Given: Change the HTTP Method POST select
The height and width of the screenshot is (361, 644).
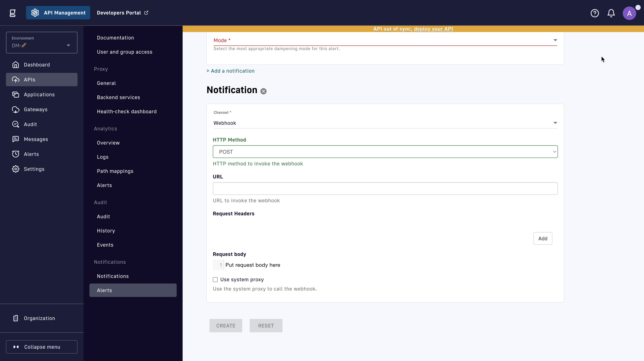Looking at the screenshot, I should tap(385, 152).
